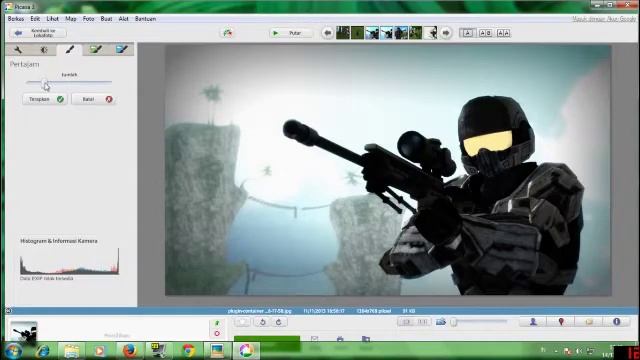Open the Berkas menu
Image resolution: width=640 pixels, height=360 pixels.
(16, 19)
